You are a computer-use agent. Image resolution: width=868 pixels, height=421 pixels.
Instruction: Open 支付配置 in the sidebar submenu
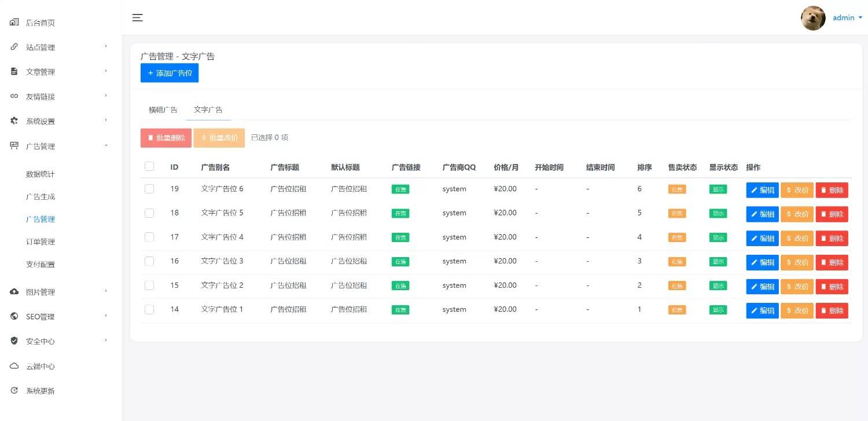click(x=41, y=265)
